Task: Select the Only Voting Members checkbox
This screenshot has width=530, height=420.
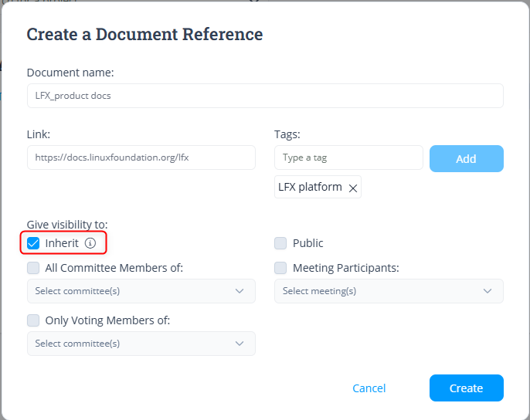Action: tap(33, 320)
